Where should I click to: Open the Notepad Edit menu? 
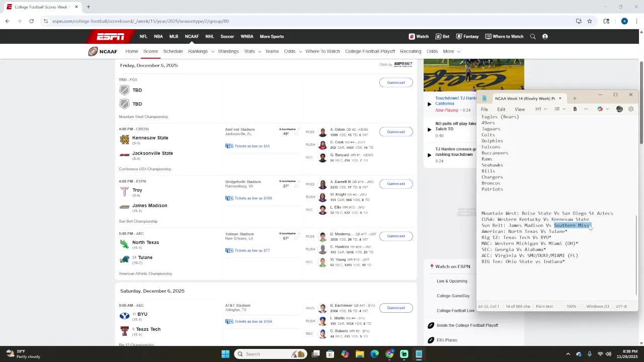pyautogui.click(x=501, y=109)
